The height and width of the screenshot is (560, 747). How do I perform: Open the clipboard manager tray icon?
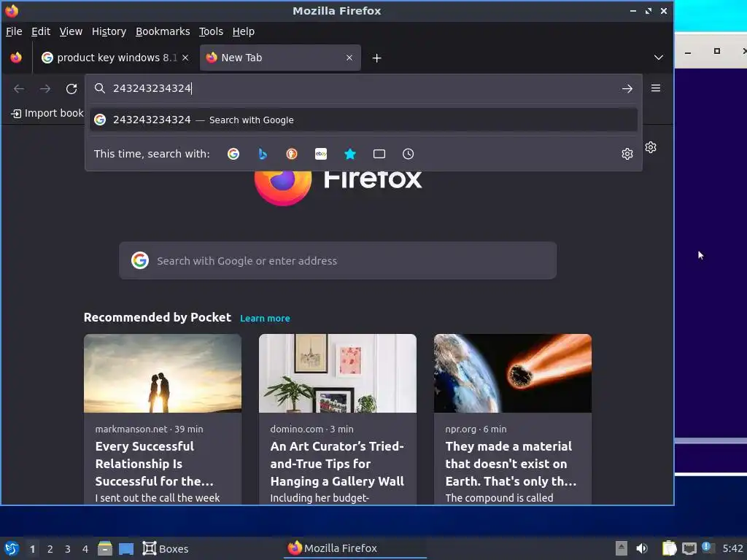coord(670,548)
